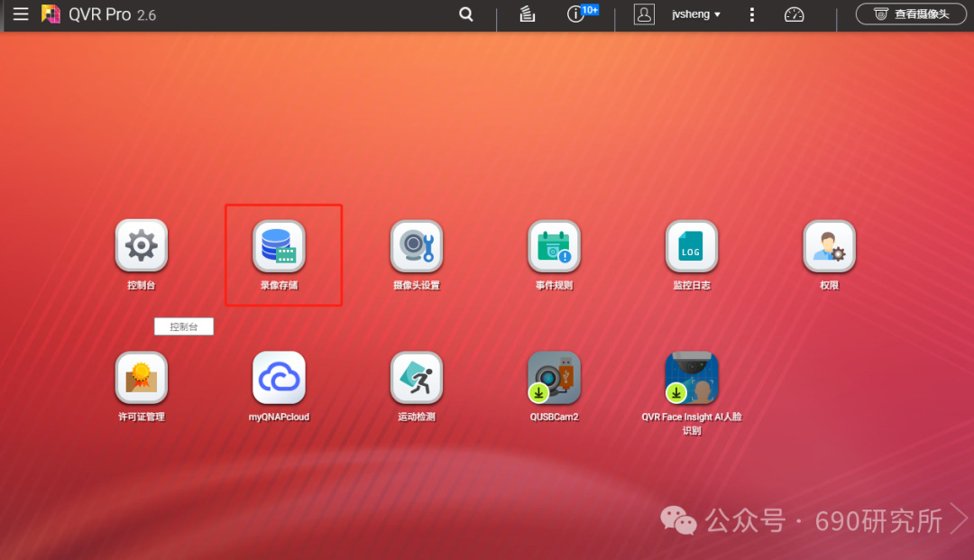Install the QUSBCam2 app
Image resolution: width=974 pixels, height=560 pixels.
tap(554, 378)
